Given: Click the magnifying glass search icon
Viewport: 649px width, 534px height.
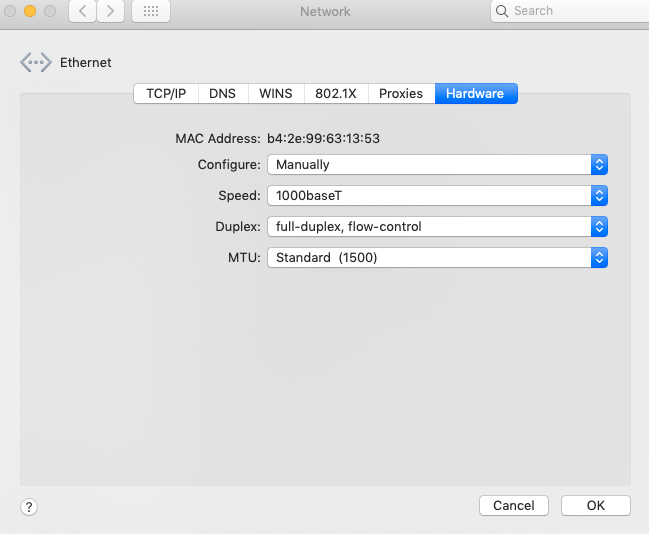Looking at the screenshot, I should tap(502, 11).
